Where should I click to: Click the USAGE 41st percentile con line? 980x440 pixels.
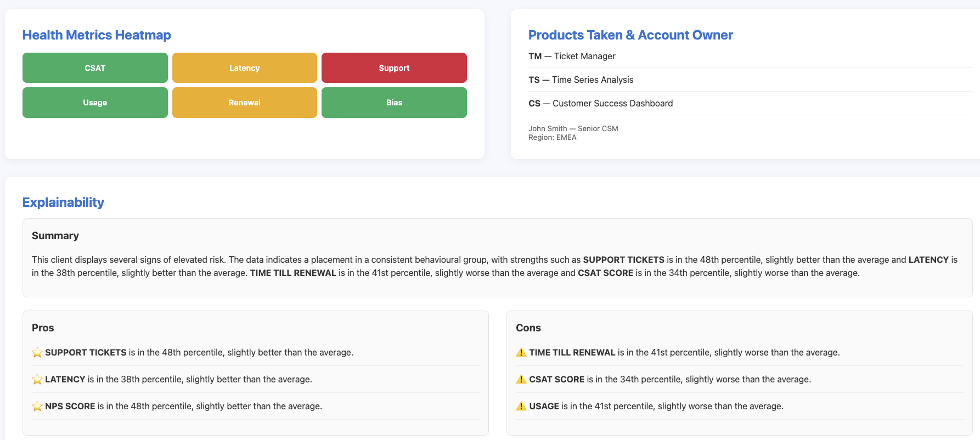point(740,406)
